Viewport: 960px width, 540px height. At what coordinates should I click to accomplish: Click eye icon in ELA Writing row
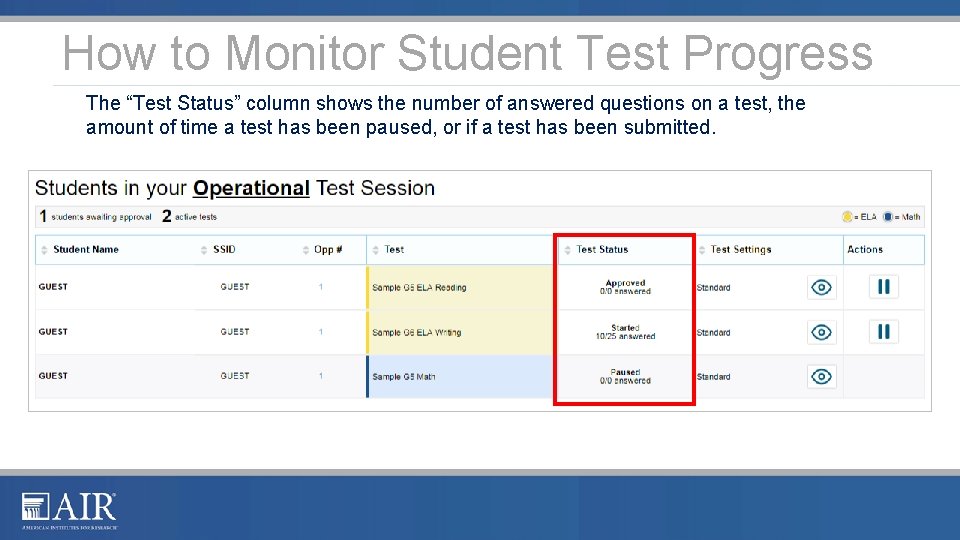click(x=821, y=332)
